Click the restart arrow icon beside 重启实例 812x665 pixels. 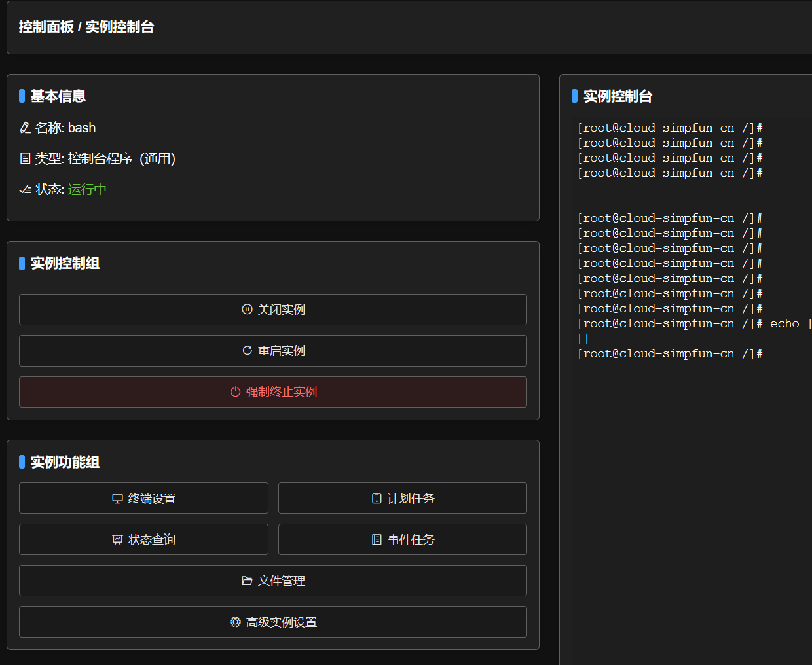(248, 350)
